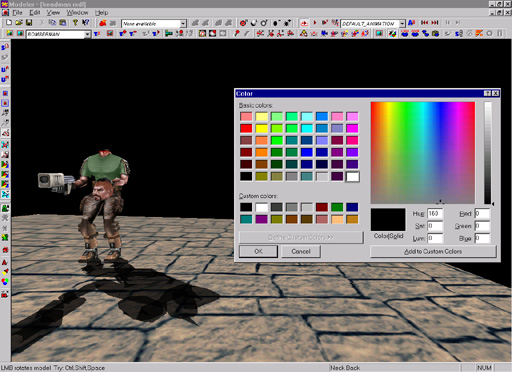Click the New document toolbar icon
This screenshot has width=512, height=372.
pos(9,23)
